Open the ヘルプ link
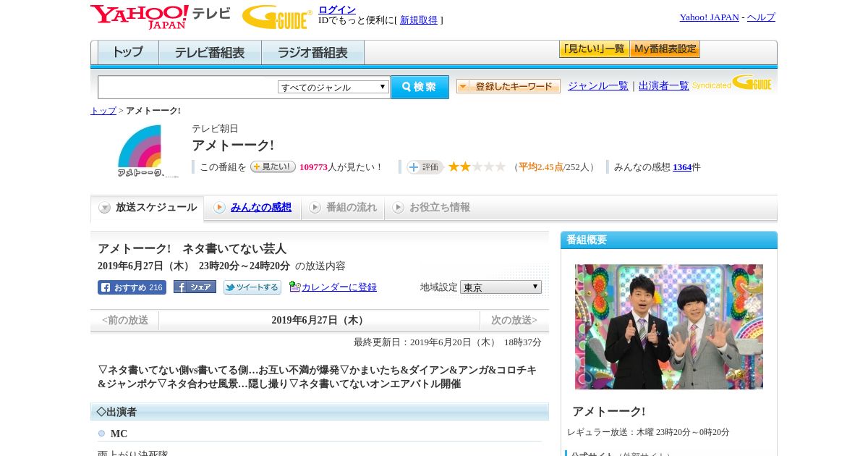This screenshot has width=868, height=456. 761,17
